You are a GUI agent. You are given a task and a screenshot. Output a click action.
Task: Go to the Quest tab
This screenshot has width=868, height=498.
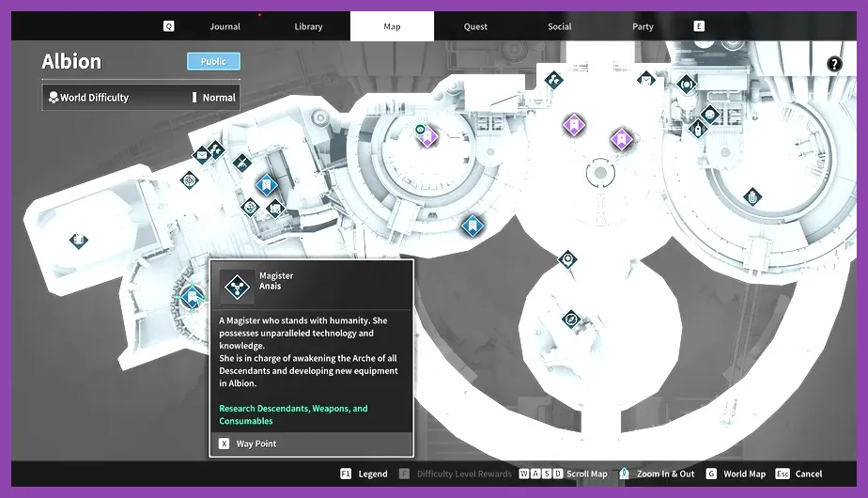coord(475,26)
